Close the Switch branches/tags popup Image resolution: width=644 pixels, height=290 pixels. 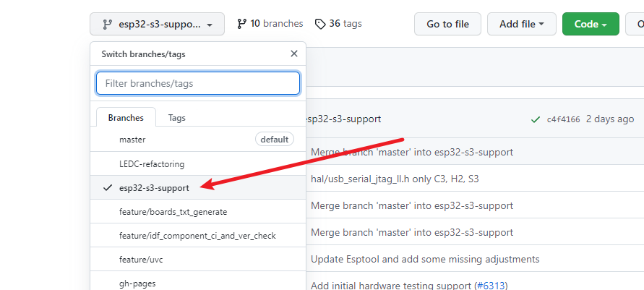click(x=293, y=54)
